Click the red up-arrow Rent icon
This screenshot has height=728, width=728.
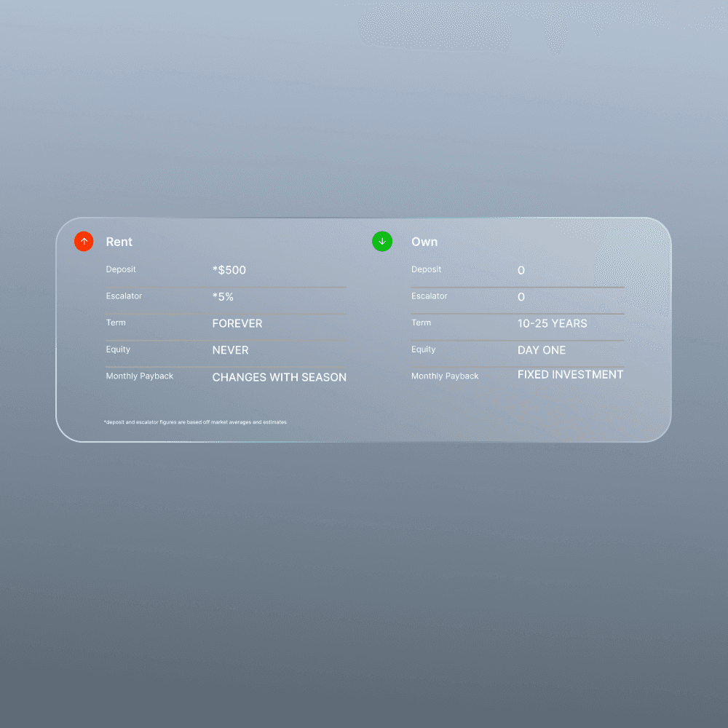[84, 242]
